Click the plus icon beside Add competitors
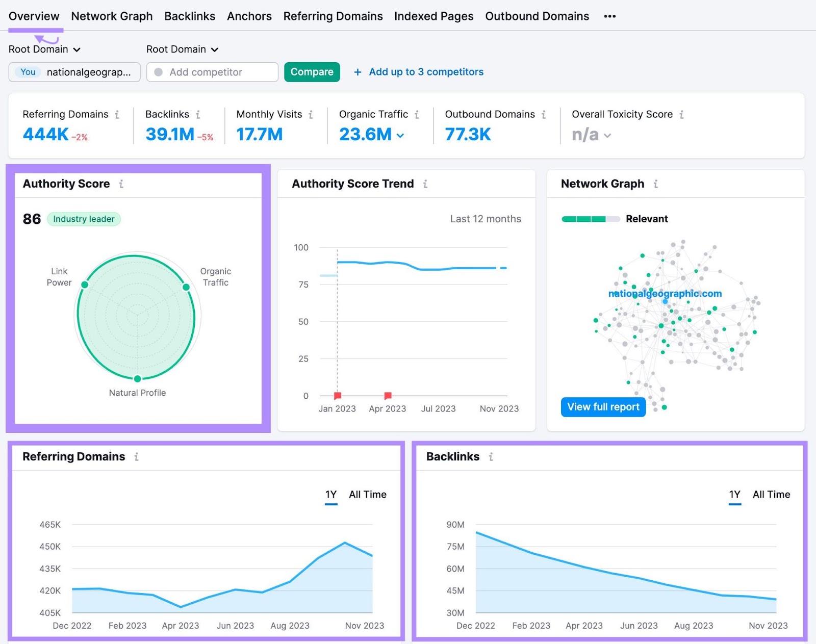 tap(358, 72)
